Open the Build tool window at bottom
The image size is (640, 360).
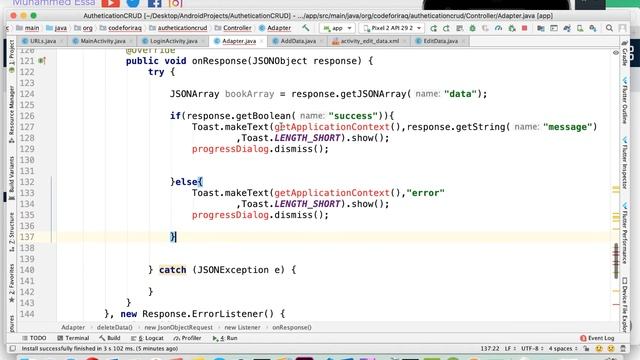click(x=109, y=338)
